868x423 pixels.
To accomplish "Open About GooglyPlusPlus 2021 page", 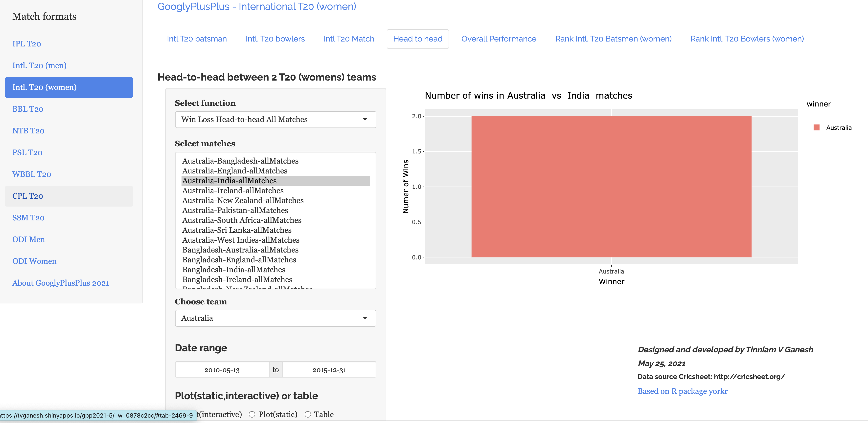I will (61, 283).
